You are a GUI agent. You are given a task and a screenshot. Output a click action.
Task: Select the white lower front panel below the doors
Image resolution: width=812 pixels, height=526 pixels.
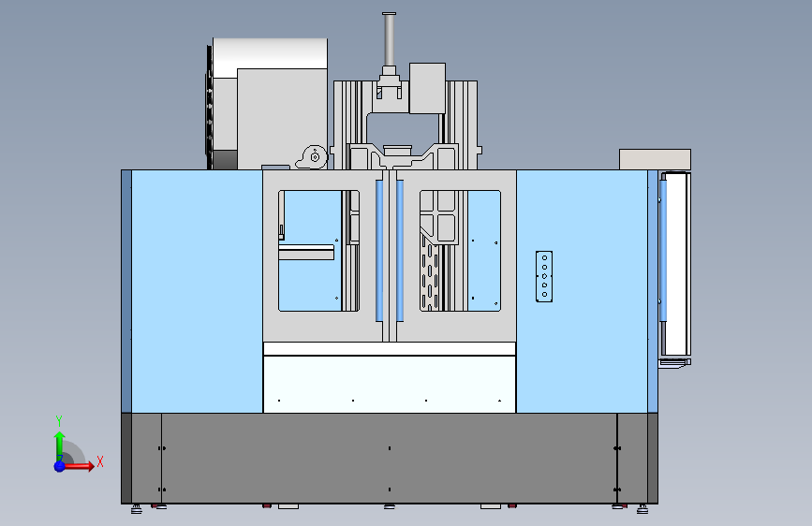(390, 384)
